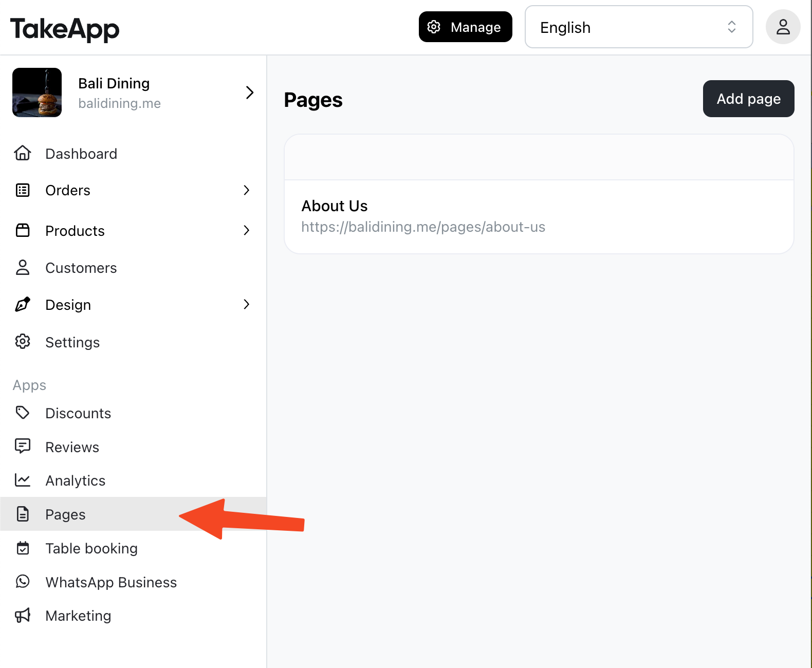Click the WhatsApp Business icon

click(23, 582)
